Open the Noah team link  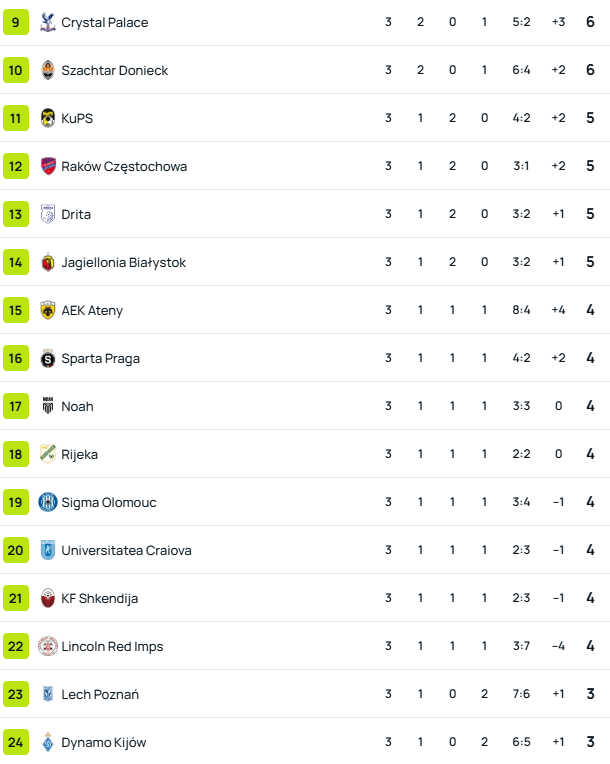coord(77,406)
